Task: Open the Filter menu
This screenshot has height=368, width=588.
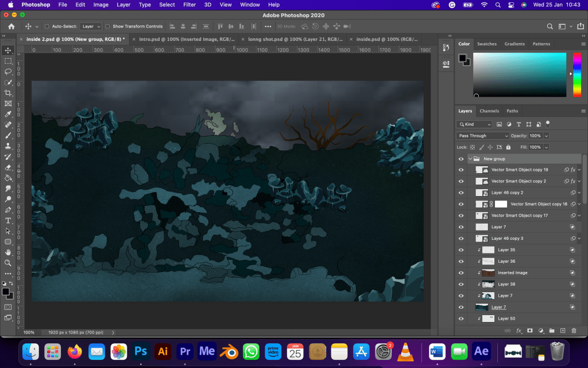Action: click(189, 5)
